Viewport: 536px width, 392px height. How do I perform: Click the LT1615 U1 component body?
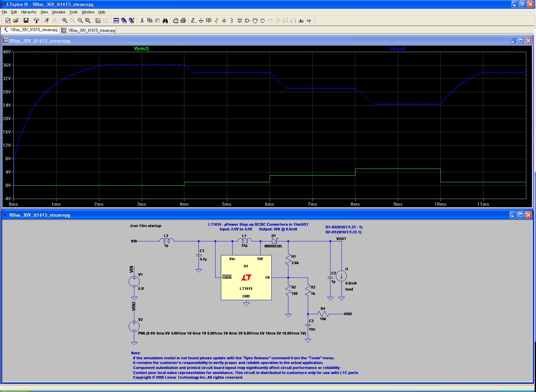[x=246, y=277]
